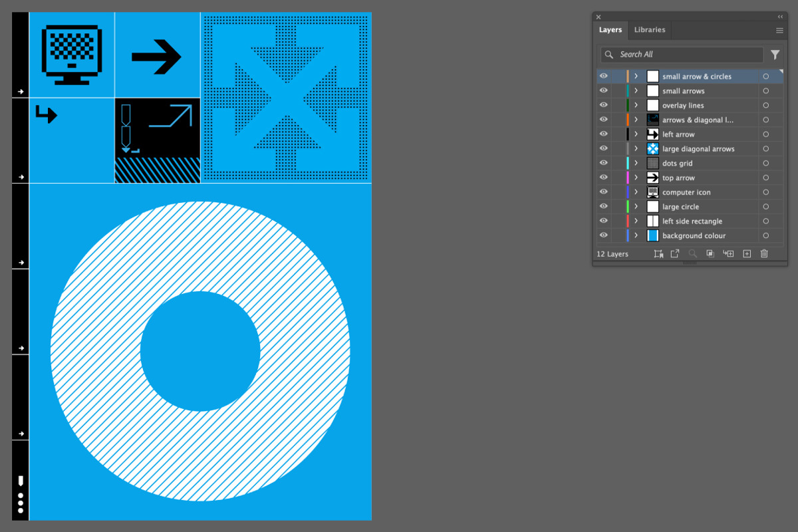The width and height of the screenshot is (798, 532).
Task: Click the target circle for large diagonal arrows layer
Action: pos(766,149)
